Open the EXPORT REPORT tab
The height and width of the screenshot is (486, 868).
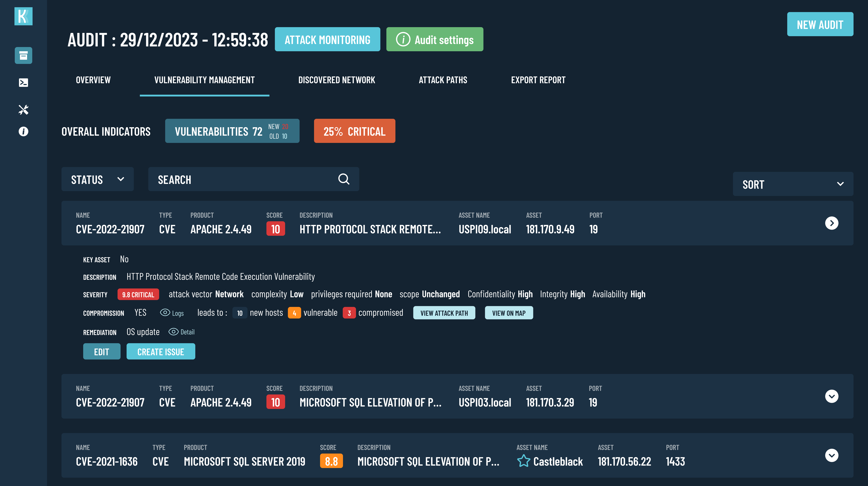click(538, 80)
